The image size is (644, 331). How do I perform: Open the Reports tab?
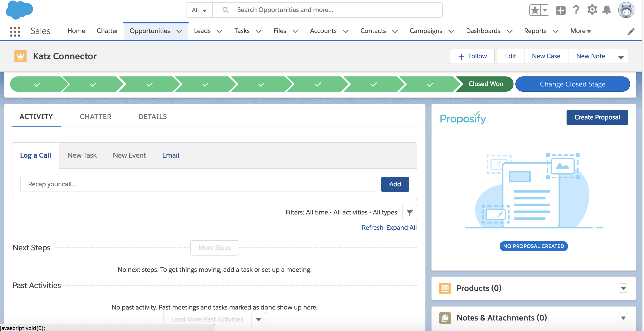coord(535,31)
